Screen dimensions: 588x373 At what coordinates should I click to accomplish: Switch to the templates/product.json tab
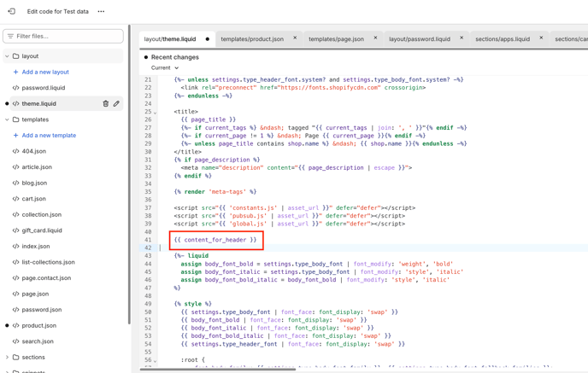click(x=252, y=39)
